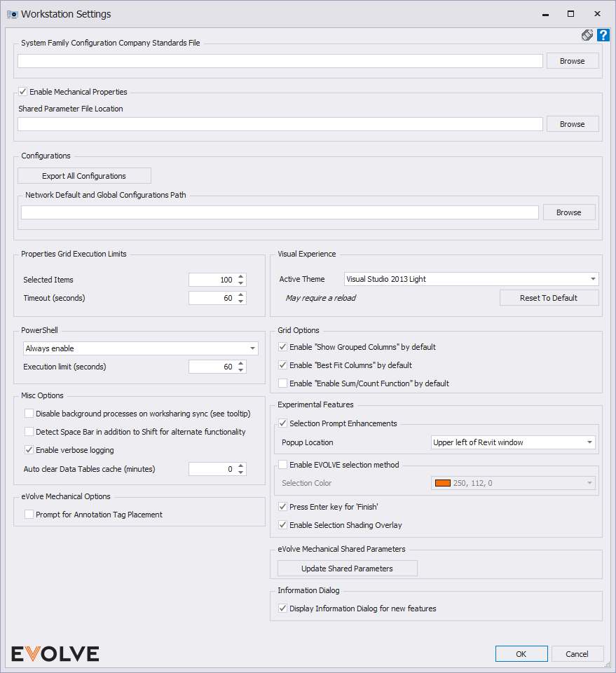
Task: Toggle Enable Mechanical Properties checkbox
Action: (23, 92)
